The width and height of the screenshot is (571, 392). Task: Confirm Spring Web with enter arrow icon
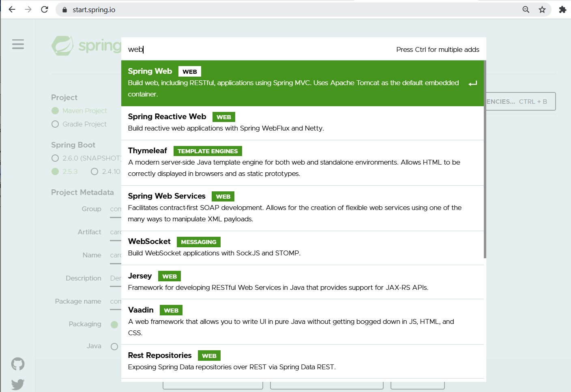coord(472,84)
